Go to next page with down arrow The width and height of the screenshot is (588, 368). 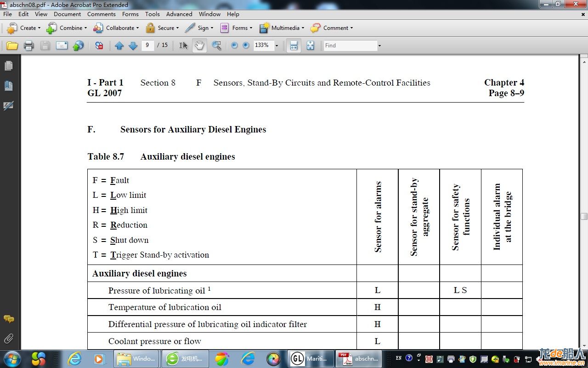(133, 46)
